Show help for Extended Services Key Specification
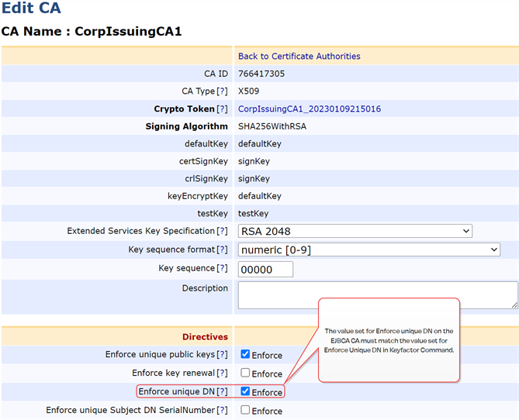Viewport: 519px width, 420px height. tap(222, 231)
